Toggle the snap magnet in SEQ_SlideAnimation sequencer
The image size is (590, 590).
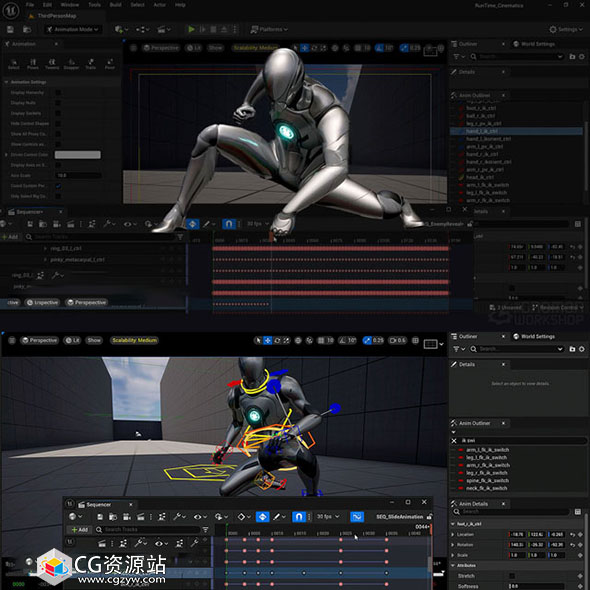[x=298, y=517]
